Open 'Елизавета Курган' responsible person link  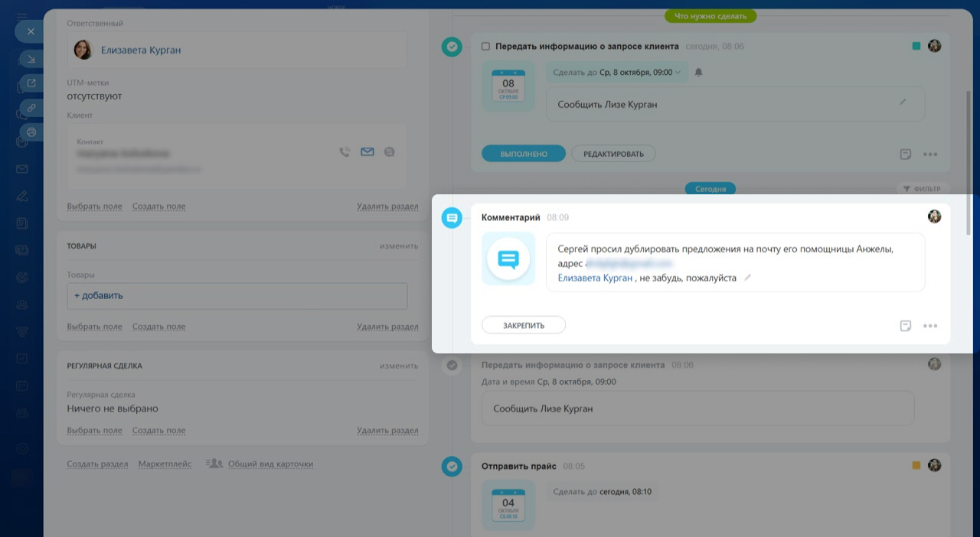pos(141,50)
